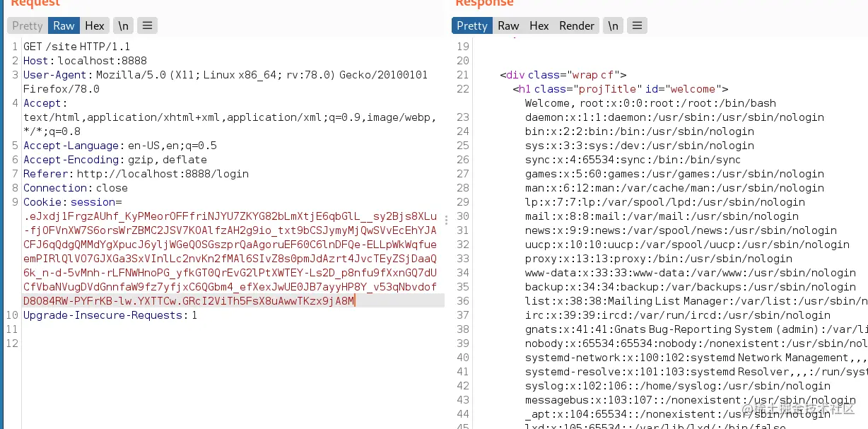Open the Response pane hamburger options menu
The width and height of the screenshot is (868, 429).
point(637,26)
